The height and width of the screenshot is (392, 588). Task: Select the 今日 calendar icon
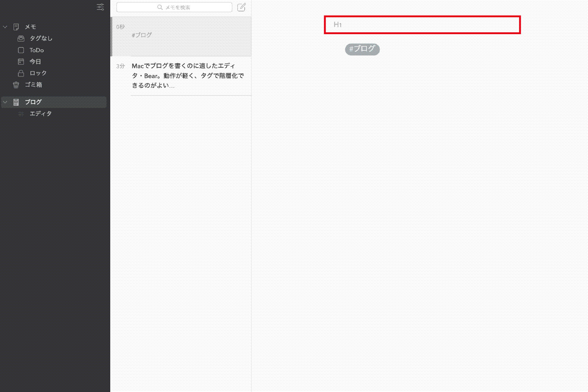coord(21,62)
